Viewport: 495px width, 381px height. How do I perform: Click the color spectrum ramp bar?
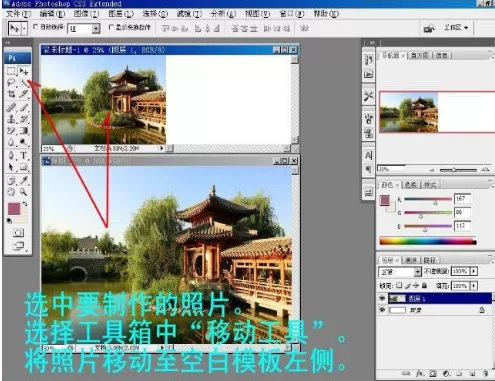[428, 241]
